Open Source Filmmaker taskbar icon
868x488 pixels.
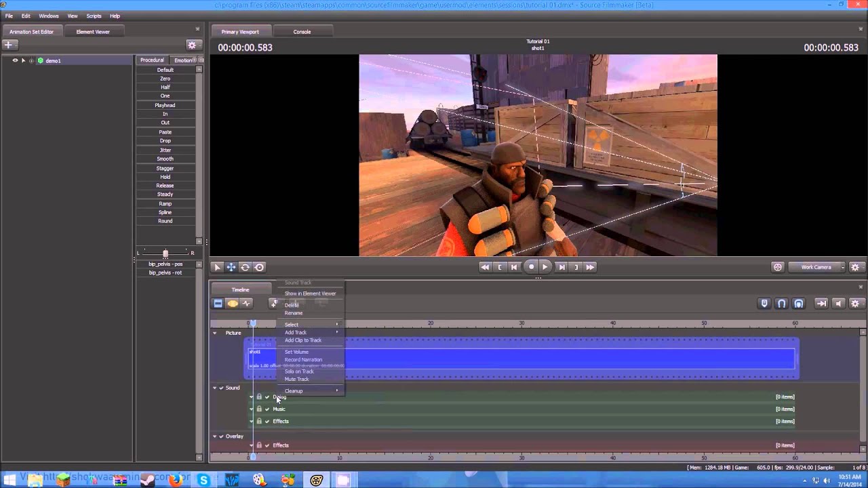(316, 480)
